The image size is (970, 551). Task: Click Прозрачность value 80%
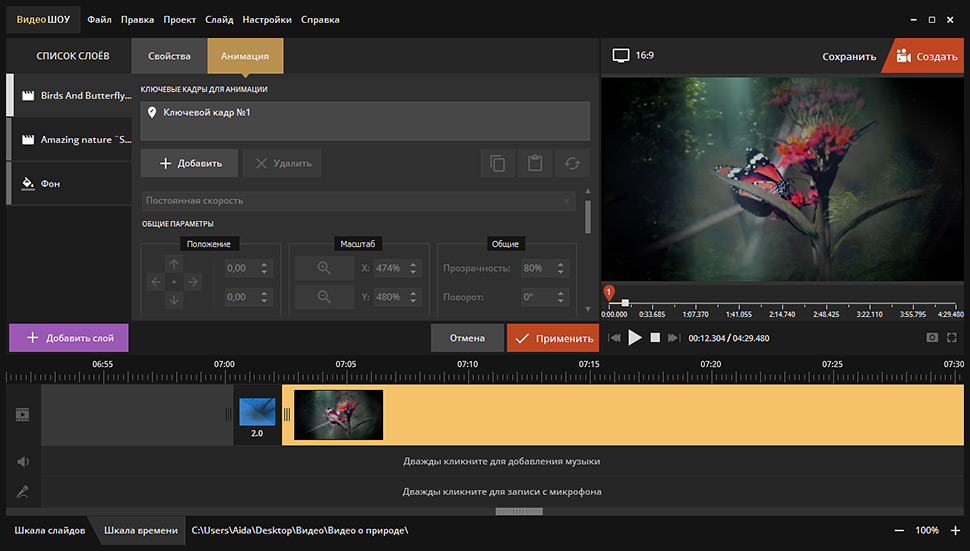tap(537, 268)
